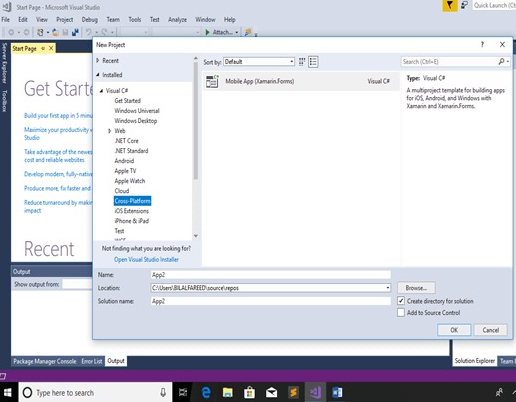This screenshot has height=402, width=516.
Task: Click the project Name input field
Action: click(x=271, y=275)
